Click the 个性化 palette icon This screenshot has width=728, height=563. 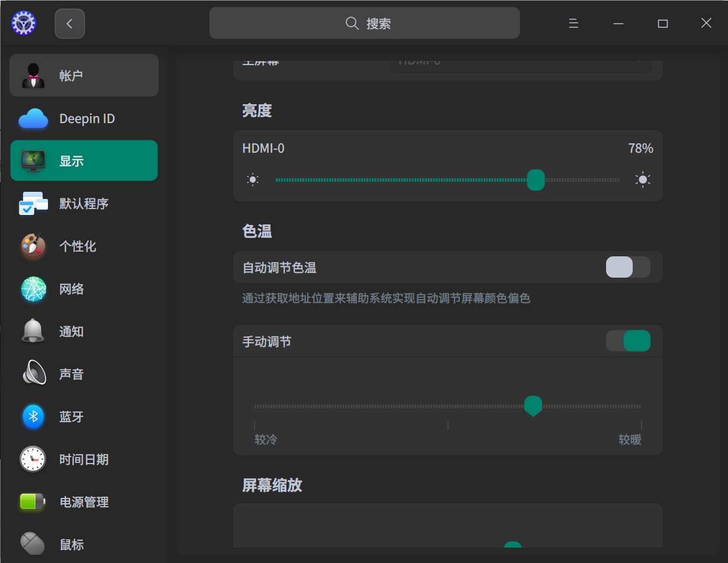33,246
